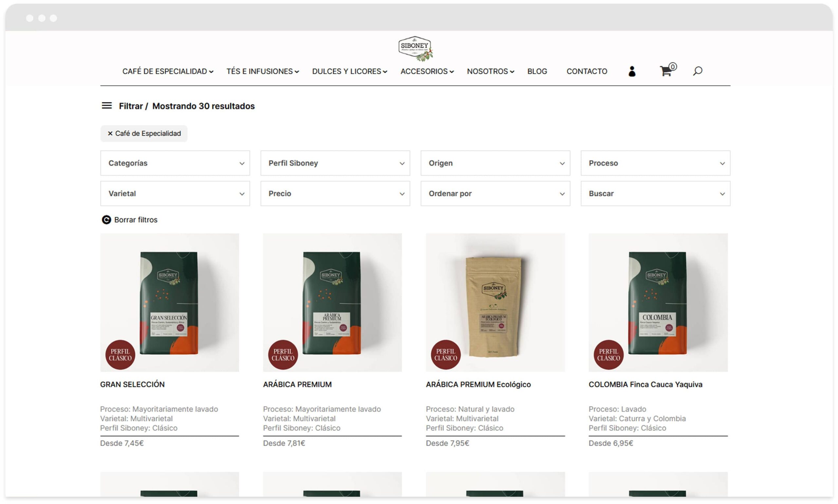
Task: Open the COLOMBIA Finca Cauca Yaquiva title
Action: point(645,384)
